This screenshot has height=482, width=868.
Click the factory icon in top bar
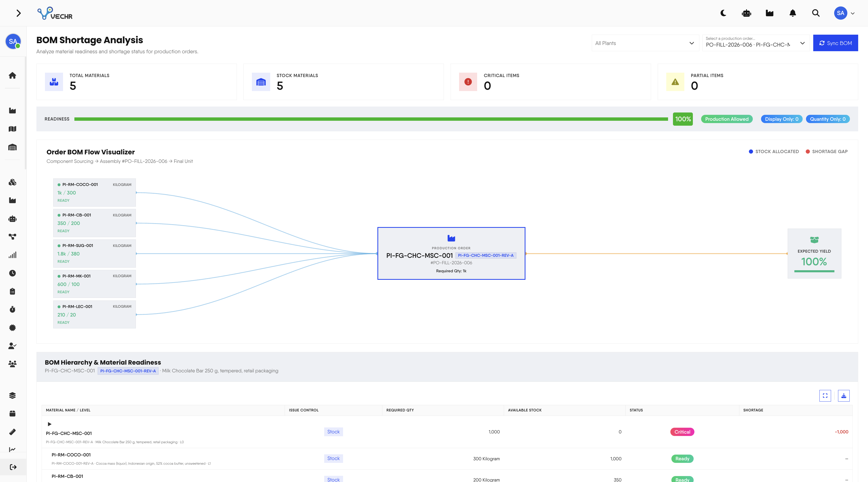pyautogui.click(x=770, y=13)
